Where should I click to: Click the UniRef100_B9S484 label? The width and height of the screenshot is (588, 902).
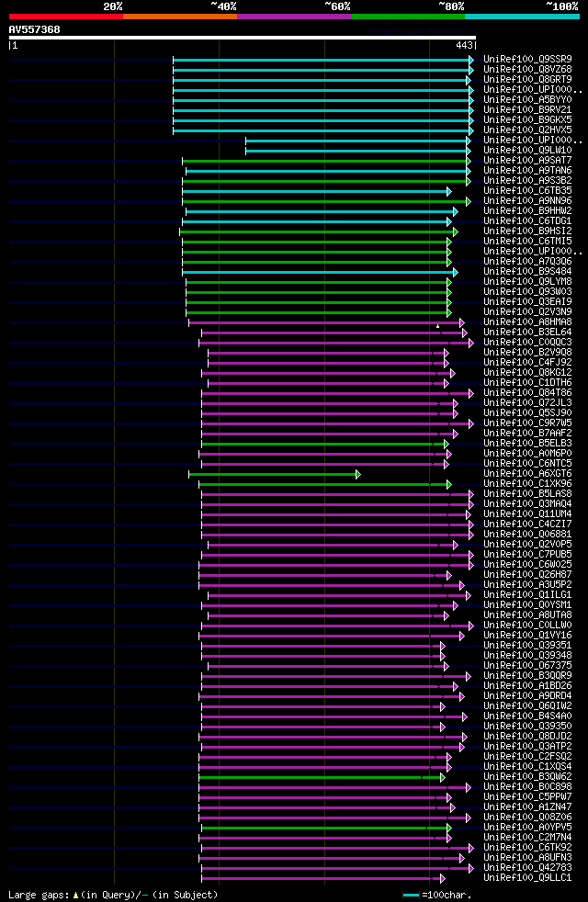point(527,272)
